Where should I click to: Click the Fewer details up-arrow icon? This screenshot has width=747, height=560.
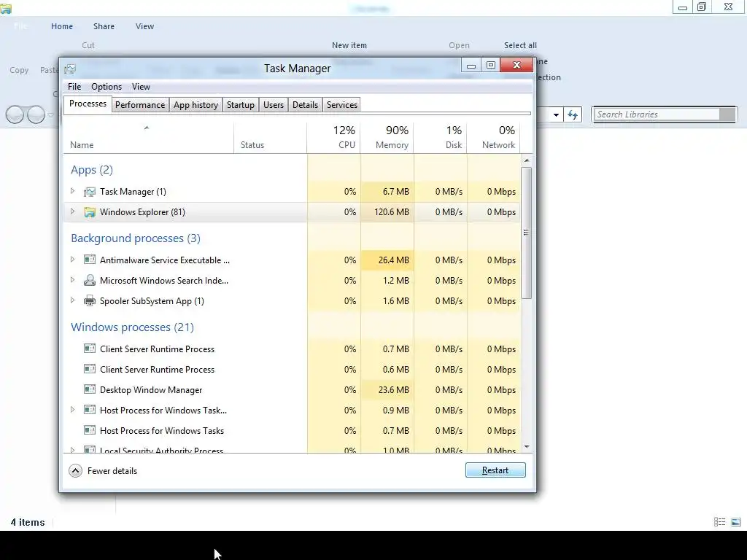(x=75, y=471)
